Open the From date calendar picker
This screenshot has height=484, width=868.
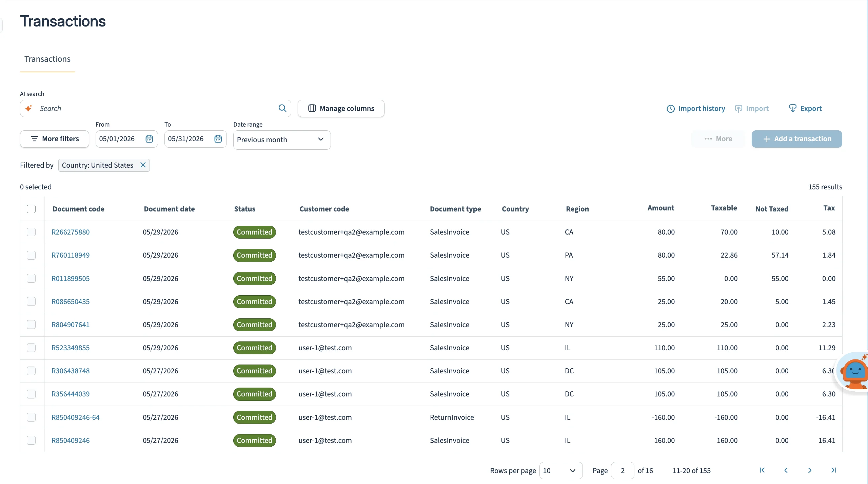(149, 139)
